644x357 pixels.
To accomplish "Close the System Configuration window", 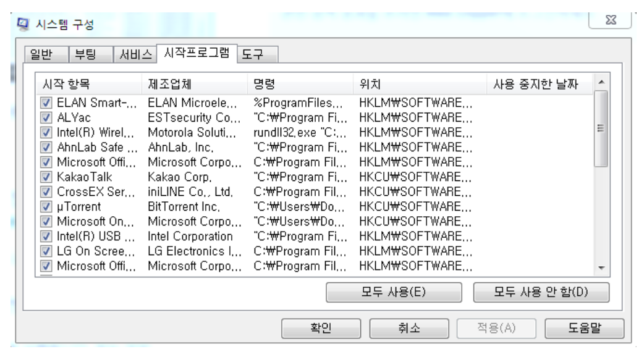I will (x=611, y=20).
